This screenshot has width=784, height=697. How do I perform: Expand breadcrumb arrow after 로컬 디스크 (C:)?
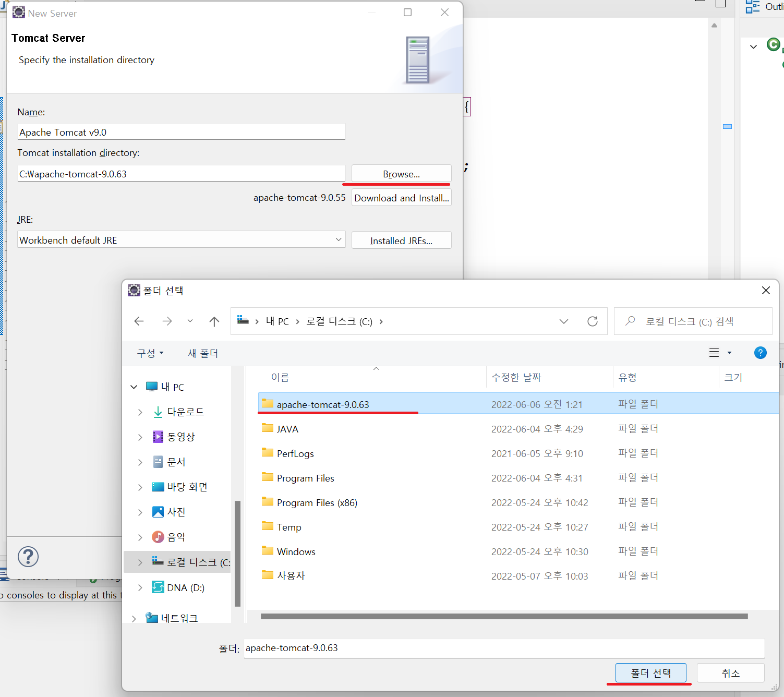click(x=381, y=321)
